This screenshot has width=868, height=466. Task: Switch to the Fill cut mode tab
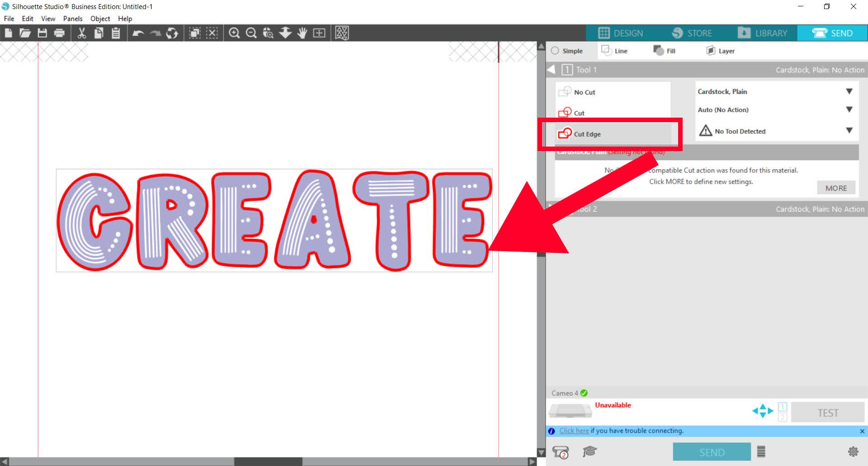tap(665, 51)
